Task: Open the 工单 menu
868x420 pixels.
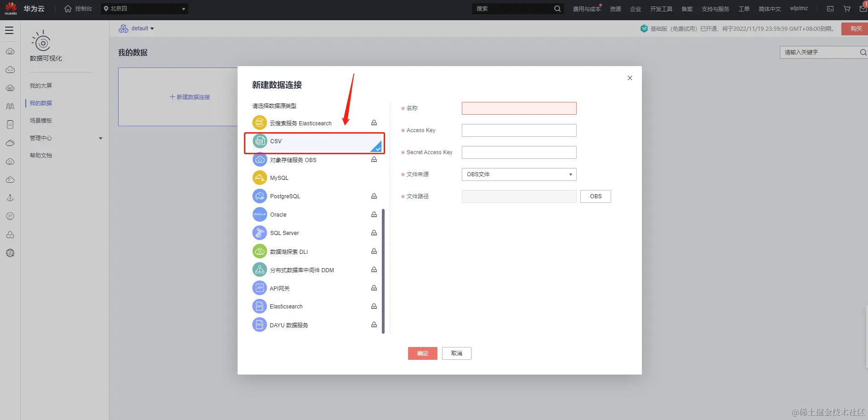Action: pyautogui.click(x=744, y=9)
